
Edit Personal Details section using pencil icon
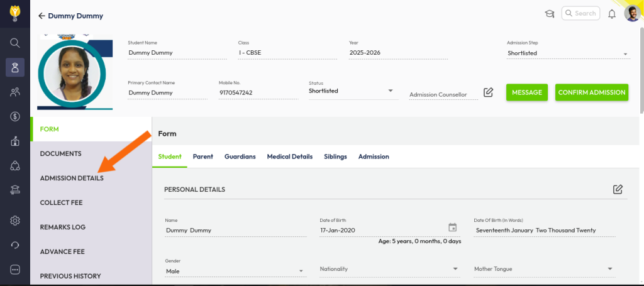618,189
